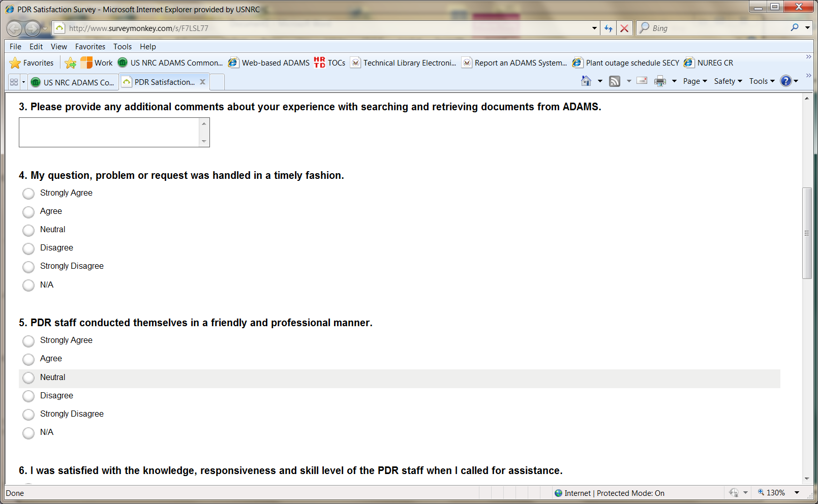
Task: Open the Help menu
Action: click(x=148, y=47)
